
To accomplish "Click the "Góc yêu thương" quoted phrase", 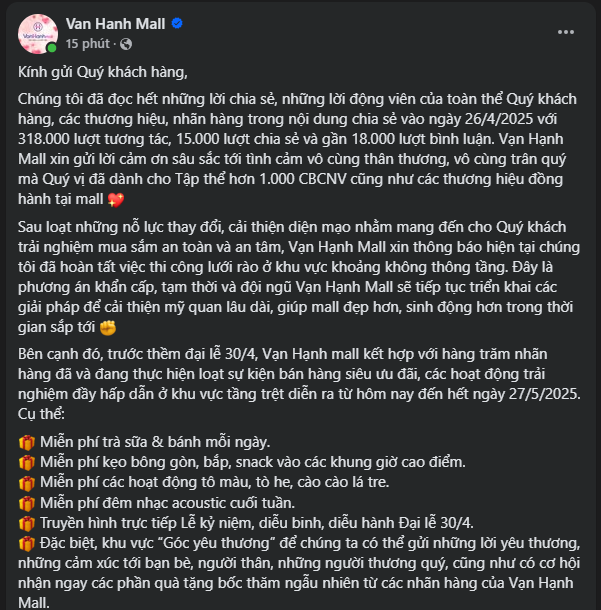I will [x=216, y=542].
